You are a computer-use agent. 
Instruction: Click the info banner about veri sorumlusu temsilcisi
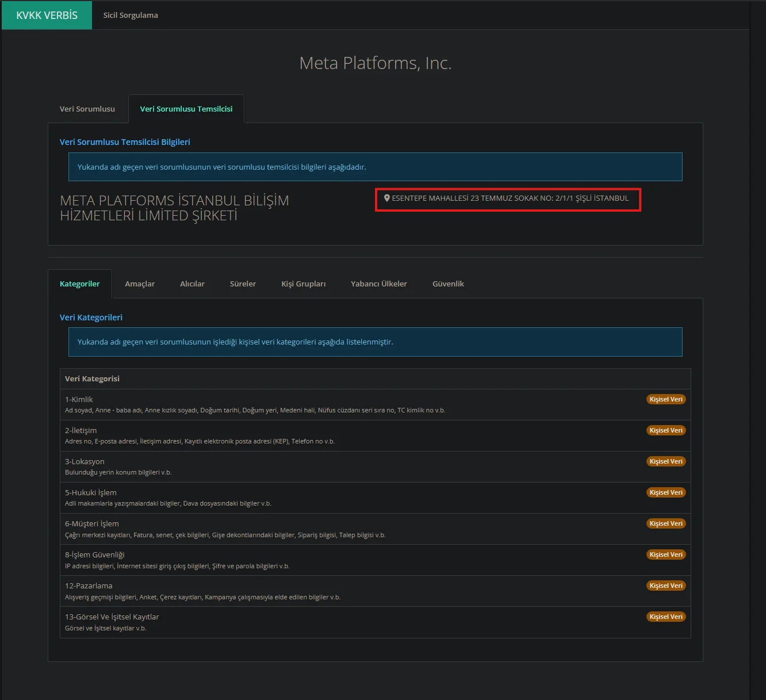point(376,167)
